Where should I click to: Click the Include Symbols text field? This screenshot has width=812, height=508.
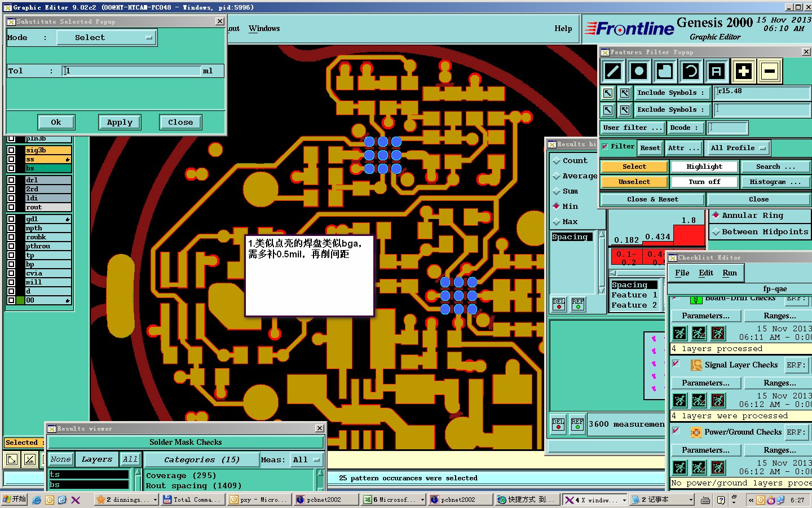click(x=762, y=93)
